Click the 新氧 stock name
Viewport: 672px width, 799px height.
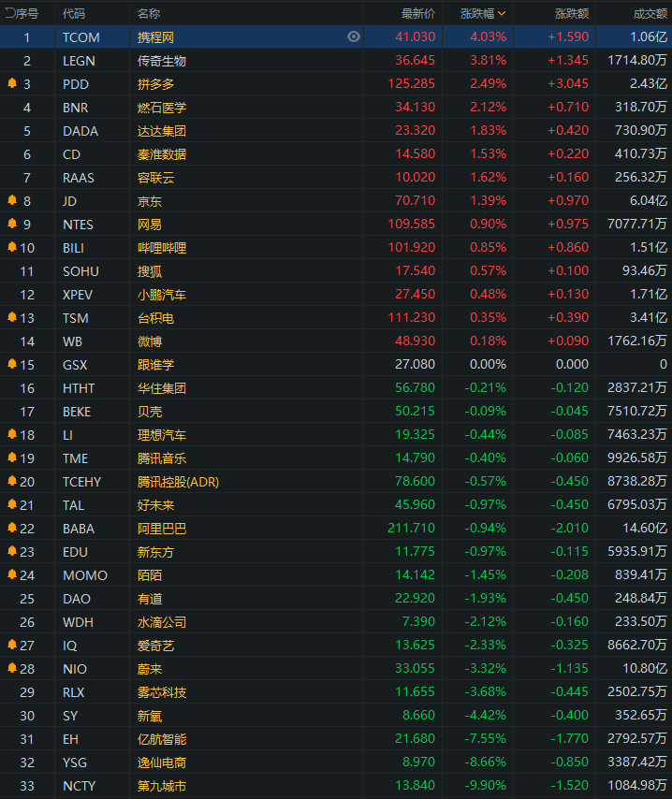tap(150, 716)
